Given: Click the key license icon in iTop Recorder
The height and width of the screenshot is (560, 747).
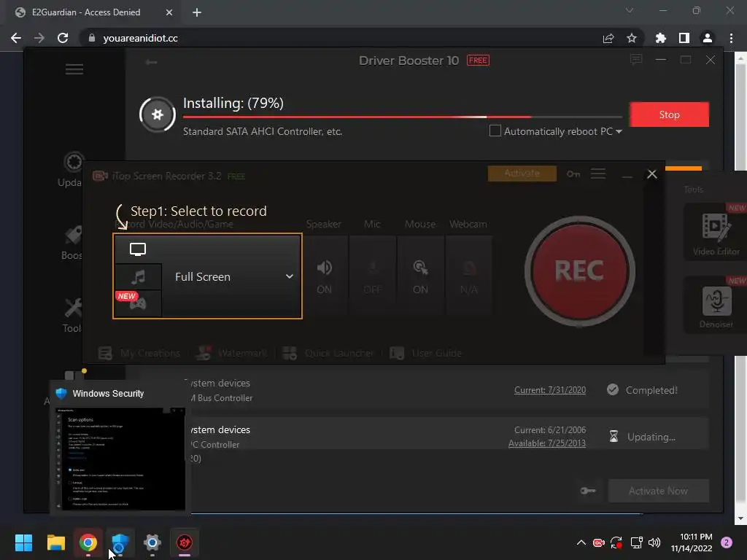Looking at the screenshot, I should point(573,174).
